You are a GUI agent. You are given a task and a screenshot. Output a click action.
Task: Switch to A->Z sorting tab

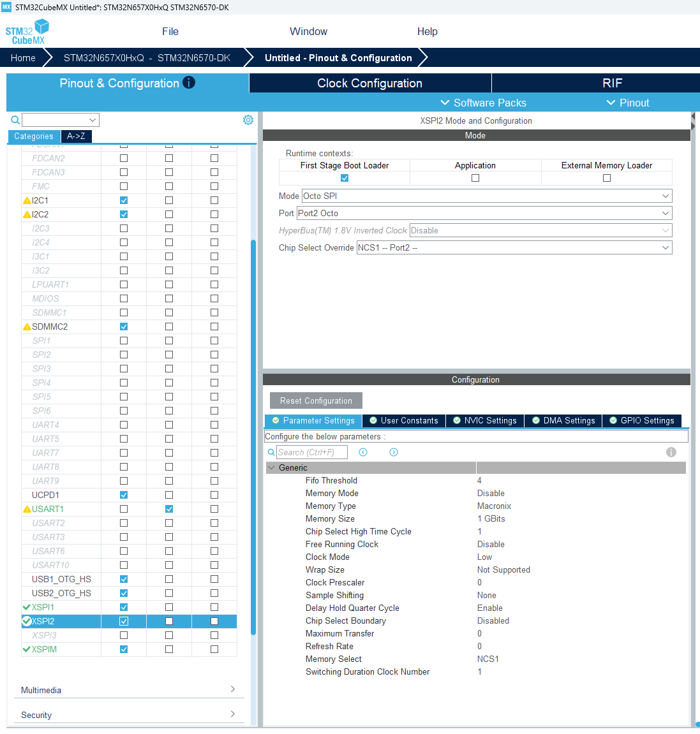[76, 136]
